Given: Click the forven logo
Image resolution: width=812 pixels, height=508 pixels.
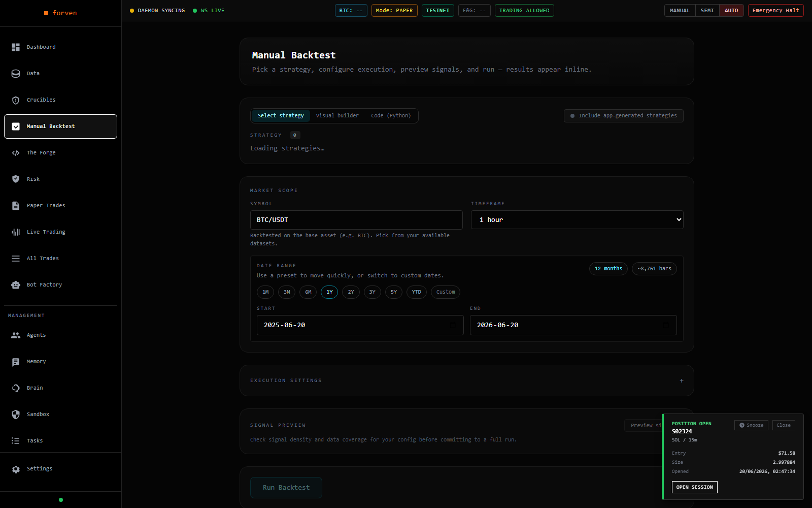Looking at the screenshot, I should point(60,13).
